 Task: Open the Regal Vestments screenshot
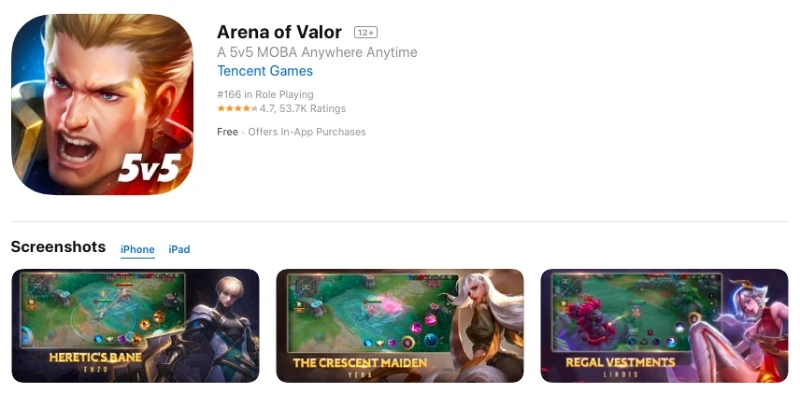click(664, 326)
